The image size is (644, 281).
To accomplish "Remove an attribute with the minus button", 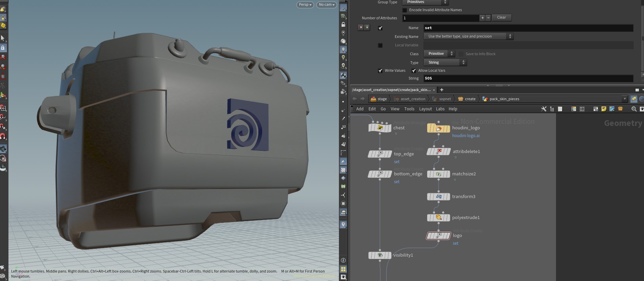I will [488, 18].
